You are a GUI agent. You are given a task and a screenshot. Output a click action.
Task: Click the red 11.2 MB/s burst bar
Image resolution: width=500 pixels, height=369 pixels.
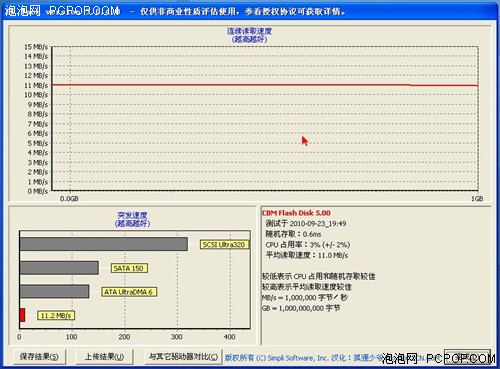22,315
